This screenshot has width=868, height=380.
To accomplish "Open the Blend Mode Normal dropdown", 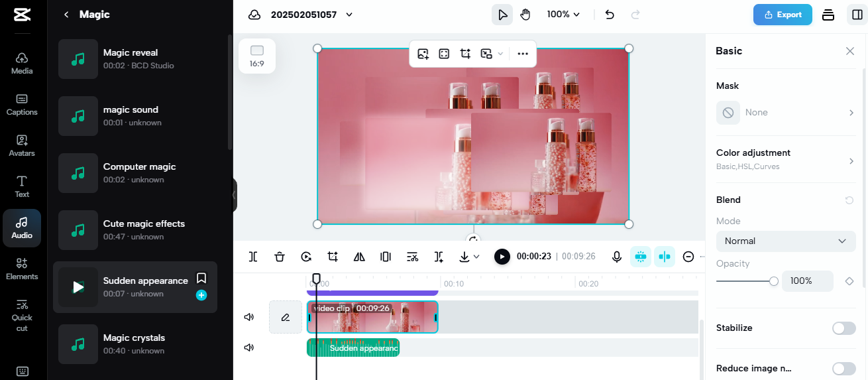I will 786,241.
